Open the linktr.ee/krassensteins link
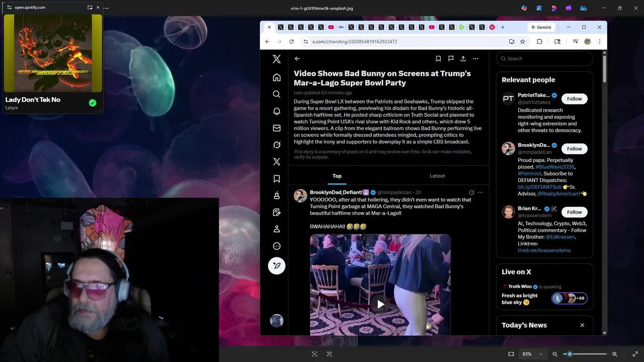 [544, 250]
